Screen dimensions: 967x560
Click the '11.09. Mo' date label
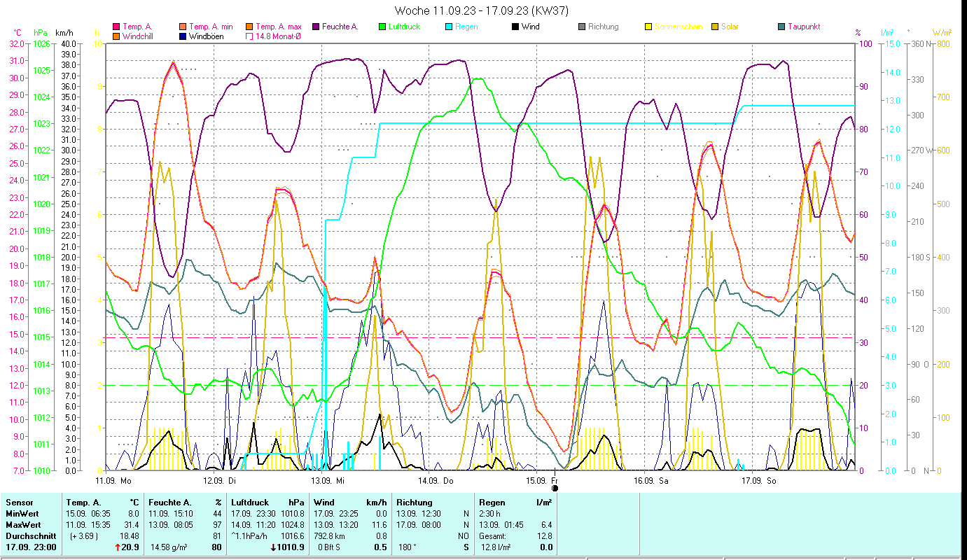coord(113,481)
